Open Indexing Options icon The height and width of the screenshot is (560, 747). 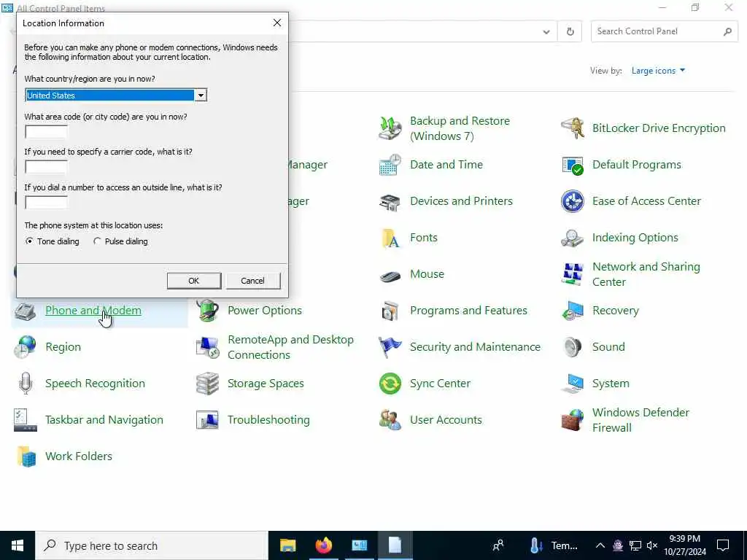(x=572, y=238)
